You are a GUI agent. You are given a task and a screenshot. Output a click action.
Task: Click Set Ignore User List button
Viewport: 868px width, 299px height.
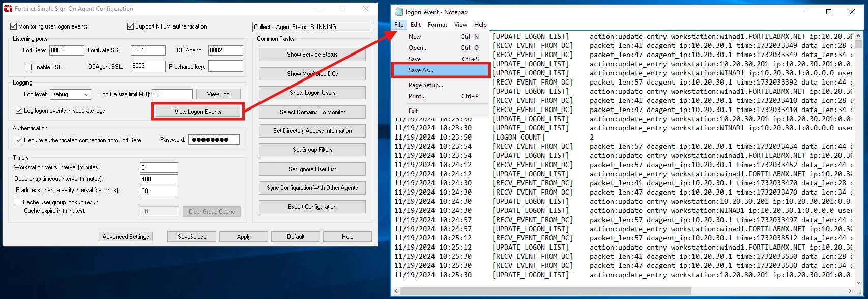pos(312,169)
